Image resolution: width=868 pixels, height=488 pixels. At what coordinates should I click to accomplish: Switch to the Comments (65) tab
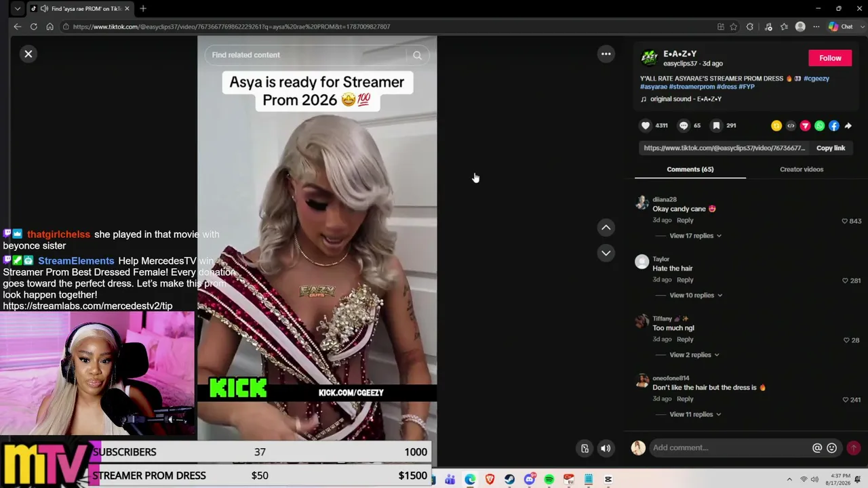click(690, 169)
